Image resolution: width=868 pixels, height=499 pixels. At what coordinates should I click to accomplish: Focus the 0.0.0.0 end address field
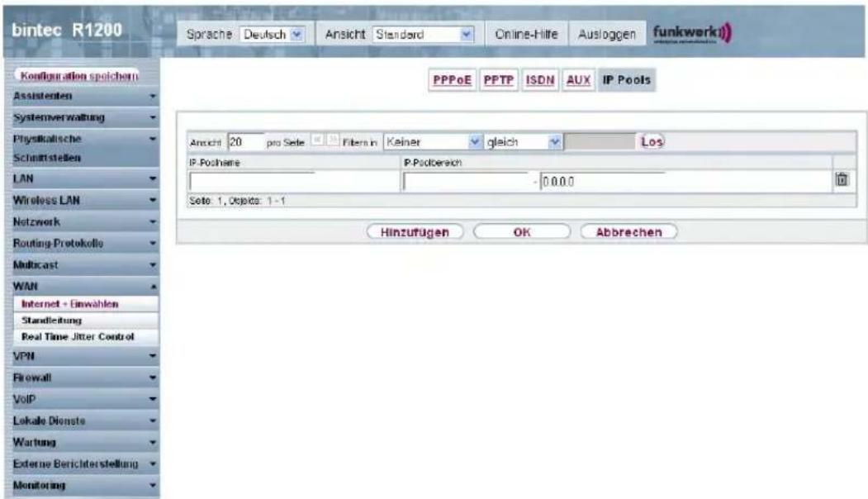602,181
